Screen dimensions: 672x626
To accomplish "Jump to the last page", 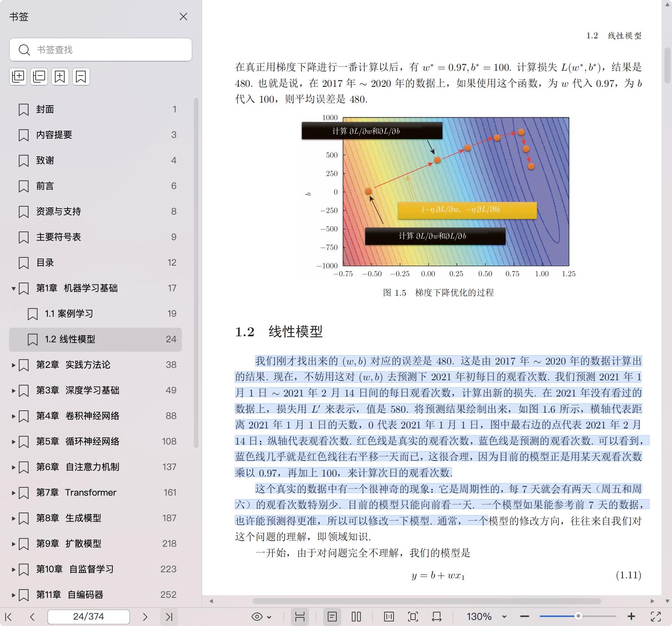I will pyautogui.click(x=169, y=617).
